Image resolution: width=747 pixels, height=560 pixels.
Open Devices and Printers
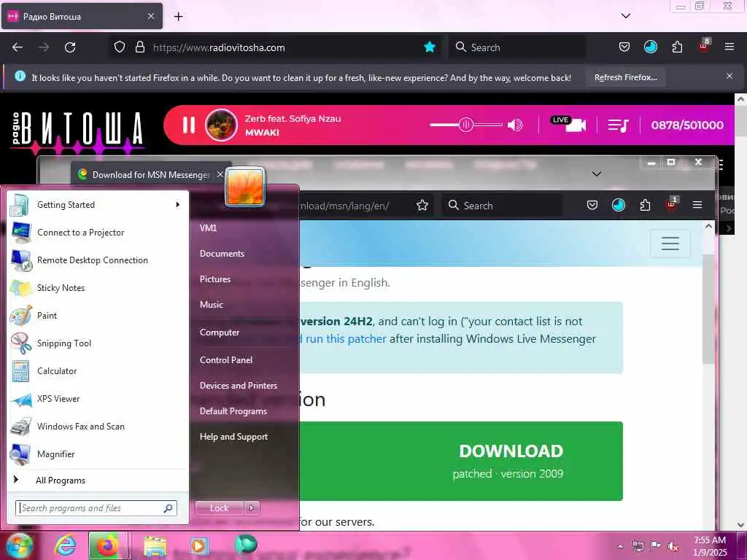pos(239,385)
